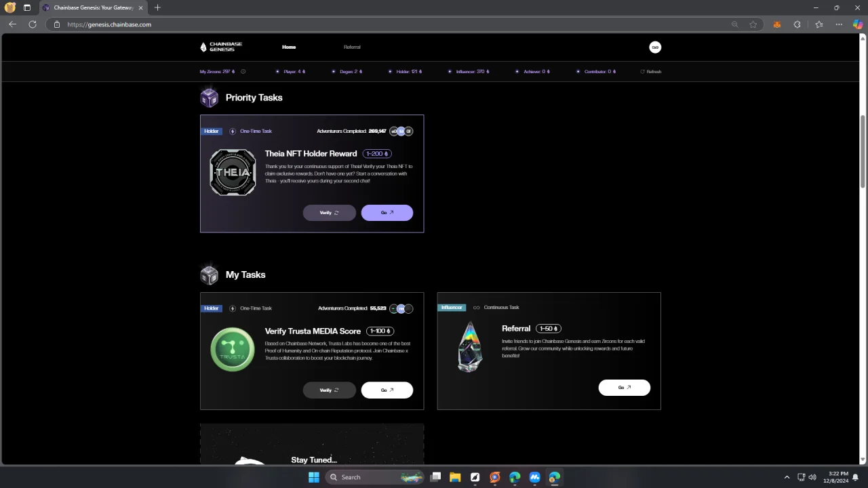The width and height of the screenshot is (868, 488).
Task: Open a new browser tab
Action: tap(157, 7)
